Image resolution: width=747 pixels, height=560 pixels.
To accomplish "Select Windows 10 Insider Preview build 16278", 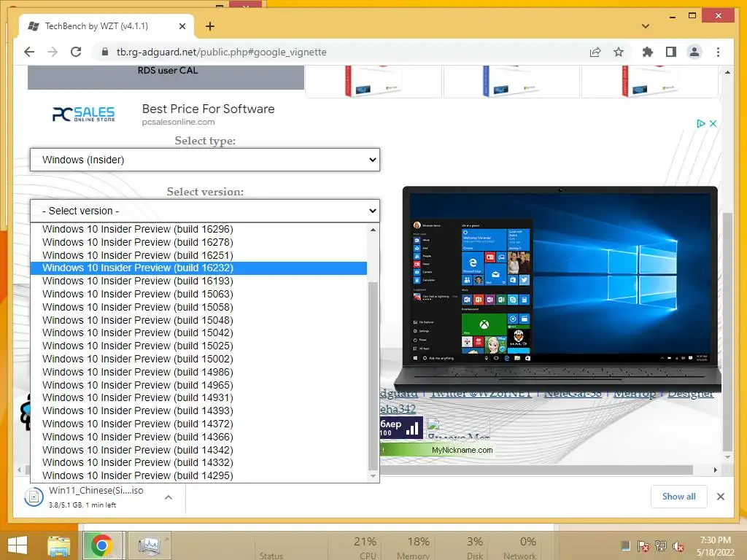I will (198, 242).
